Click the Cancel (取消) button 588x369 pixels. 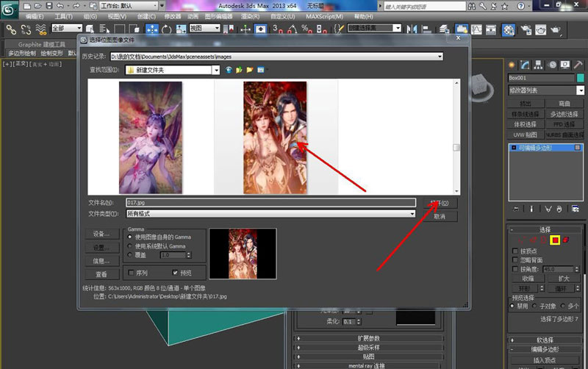pyautogui.click(x=440, y=217)
